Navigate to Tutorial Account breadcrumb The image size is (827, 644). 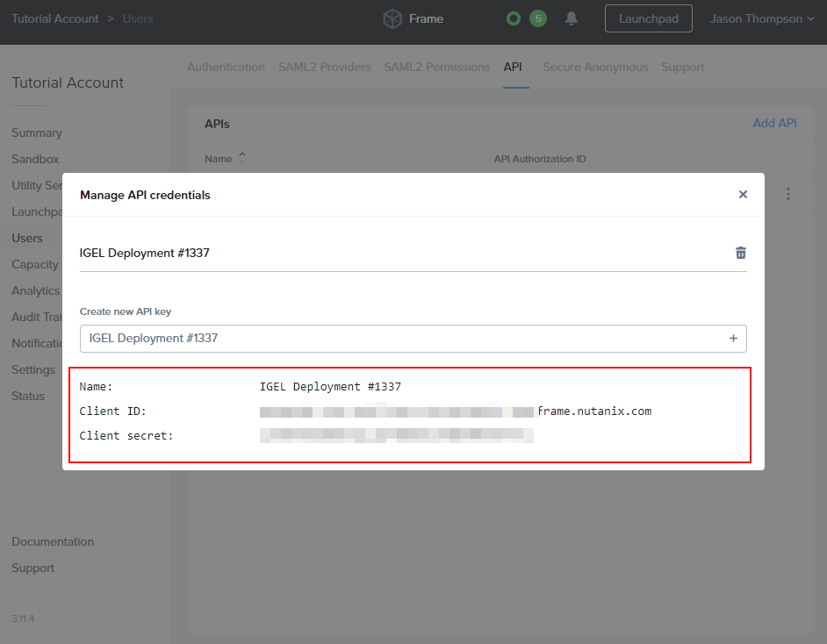54,18
